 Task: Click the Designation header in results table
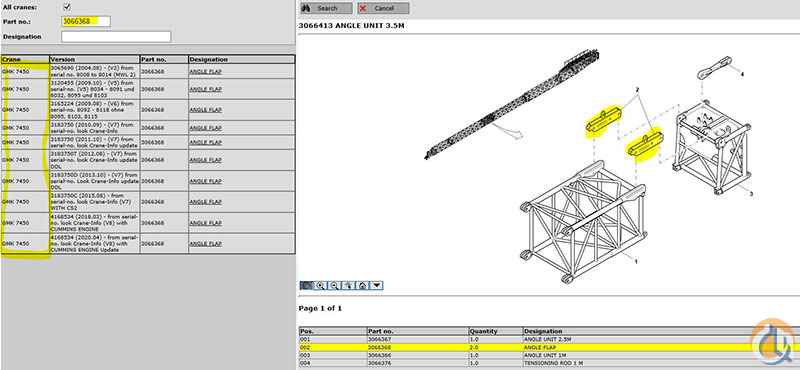[x=241, y=60]
